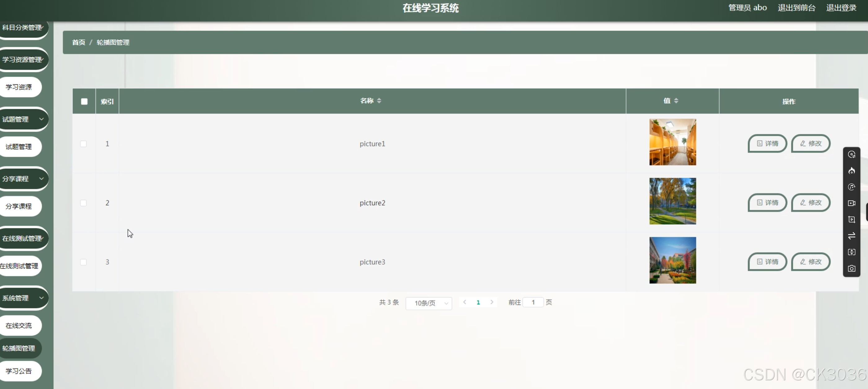The width and height of the screenshot is (868, 389).
Task: Open the 10条/页 page size dropdown
Action: point(429,303)
